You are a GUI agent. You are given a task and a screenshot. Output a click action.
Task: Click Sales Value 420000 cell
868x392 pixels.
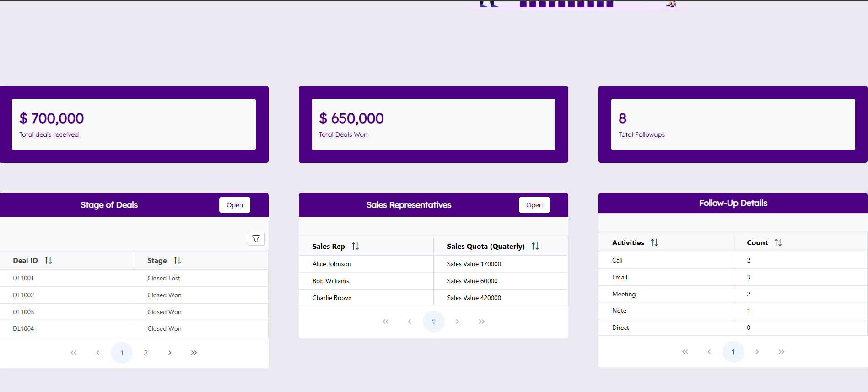pyautogui.click(x=501, y=298)
